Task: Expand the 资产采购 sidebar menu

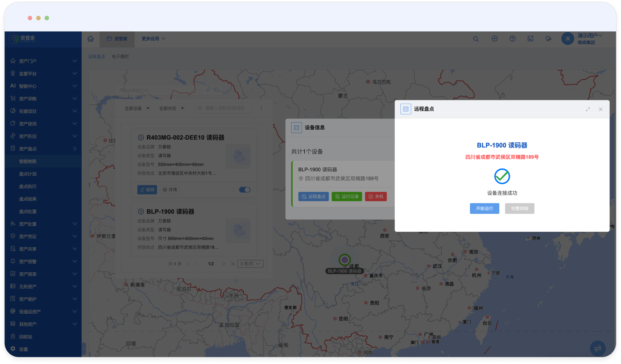Action: pos(43,98)
